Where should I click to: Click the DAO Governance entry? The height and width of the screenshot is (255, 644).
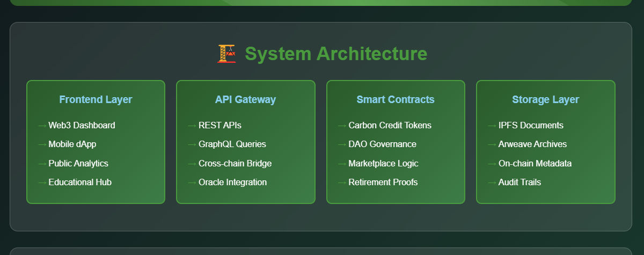[382, 144]
